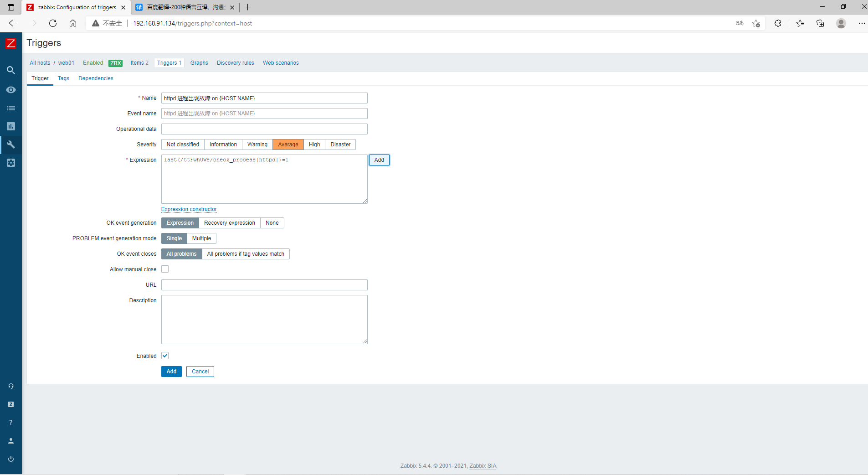Open a new browser tab plus icon
868x475 pixels.
[x=248, y=7]
